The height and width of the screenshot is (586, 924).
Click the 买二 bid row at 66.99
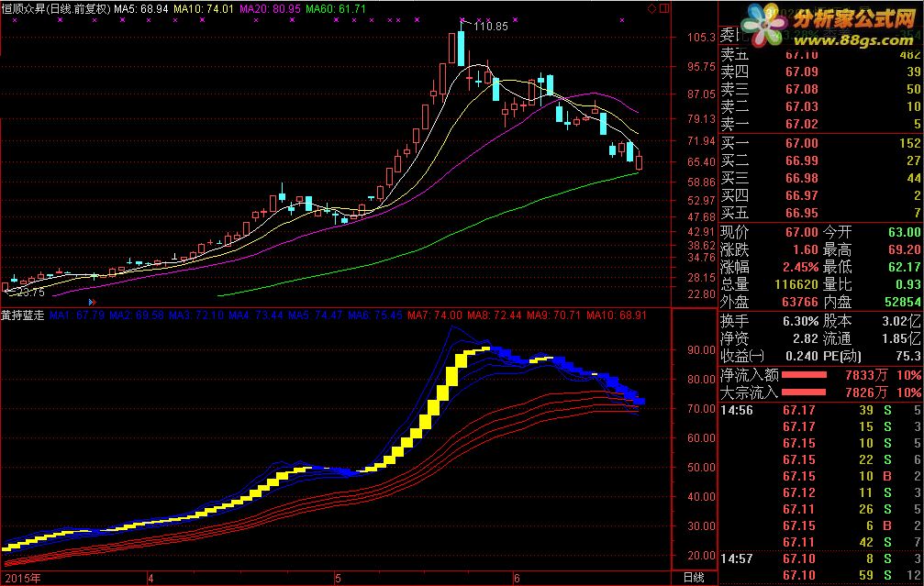820,160
